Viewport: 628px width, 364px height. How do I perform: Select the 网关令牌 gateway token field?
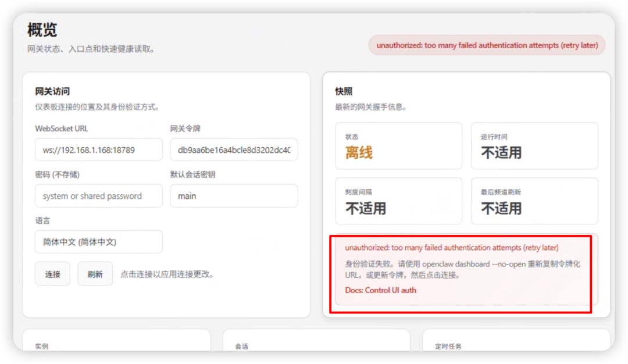[x=234, y=149]
